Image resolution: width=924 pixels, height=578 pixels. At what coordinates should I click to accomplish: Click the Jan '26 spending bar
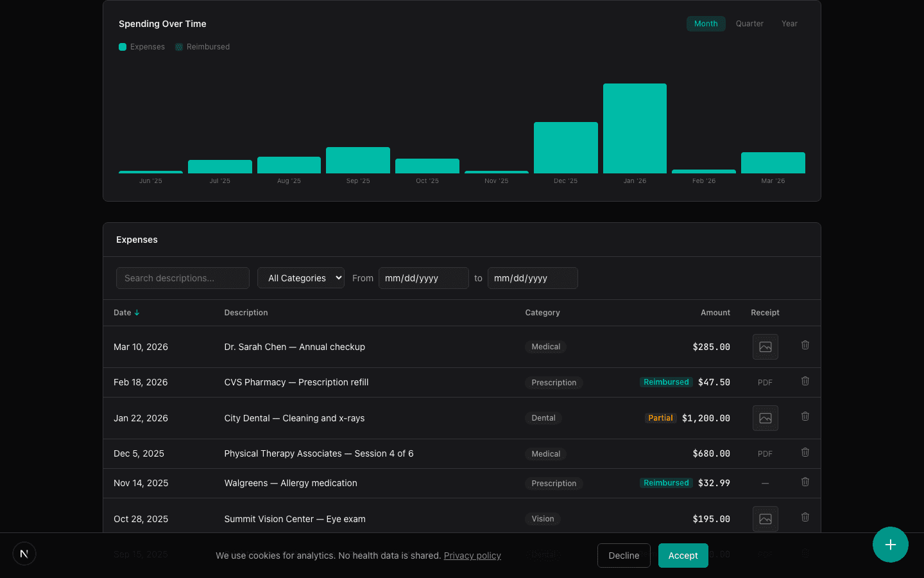tap(635, 128)
